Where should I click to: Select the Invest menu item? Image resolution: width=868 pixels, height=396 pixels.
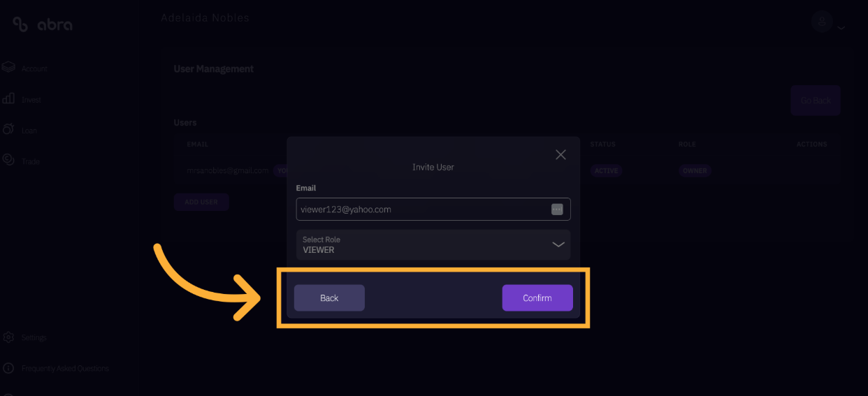coord(31,100)
